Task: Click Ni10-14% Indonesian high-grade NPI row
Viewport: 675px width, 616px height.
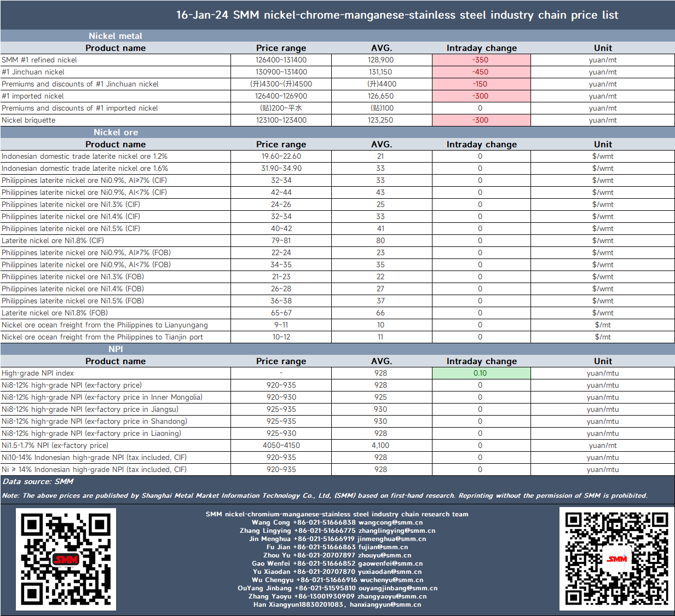Action: point(94,457)
